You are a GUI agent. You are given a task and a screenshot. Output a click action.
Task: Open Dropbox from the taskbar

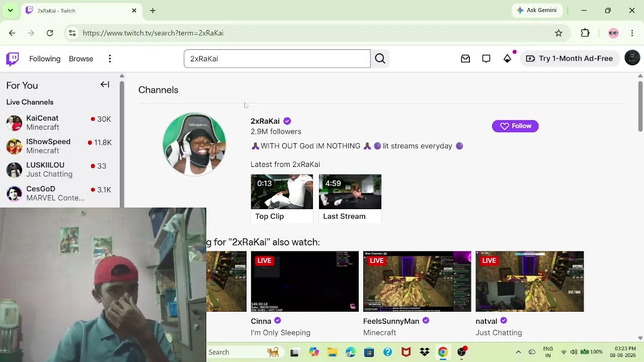[425, 352]
